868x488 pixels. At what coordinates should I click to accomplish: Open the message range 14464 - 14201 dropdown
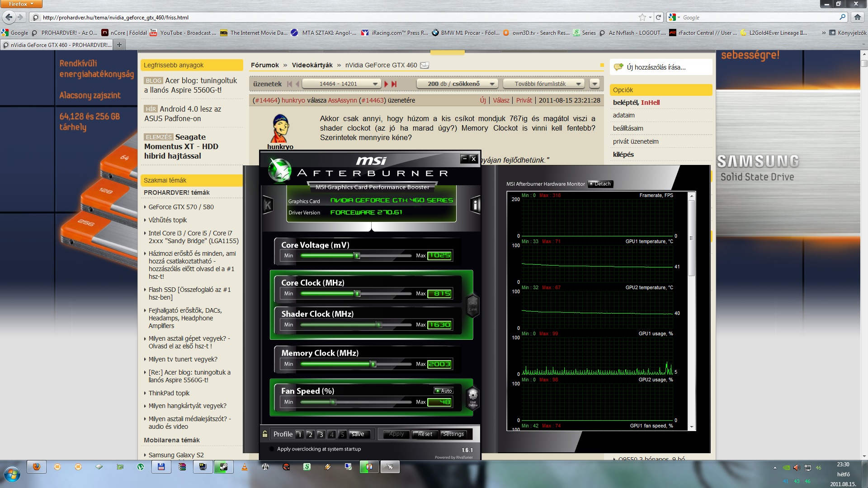(x=341, y=84)
